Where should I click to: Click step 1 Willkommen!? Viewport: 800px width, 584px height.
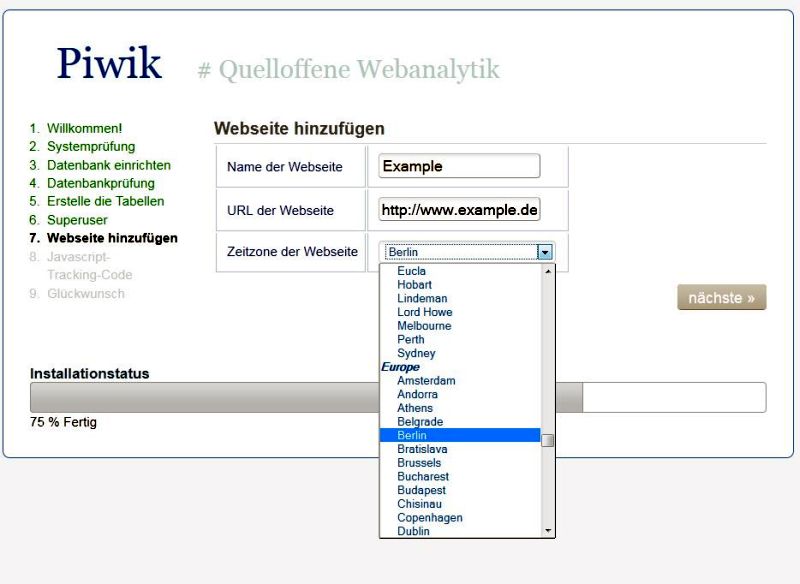(x=84, y=129)
